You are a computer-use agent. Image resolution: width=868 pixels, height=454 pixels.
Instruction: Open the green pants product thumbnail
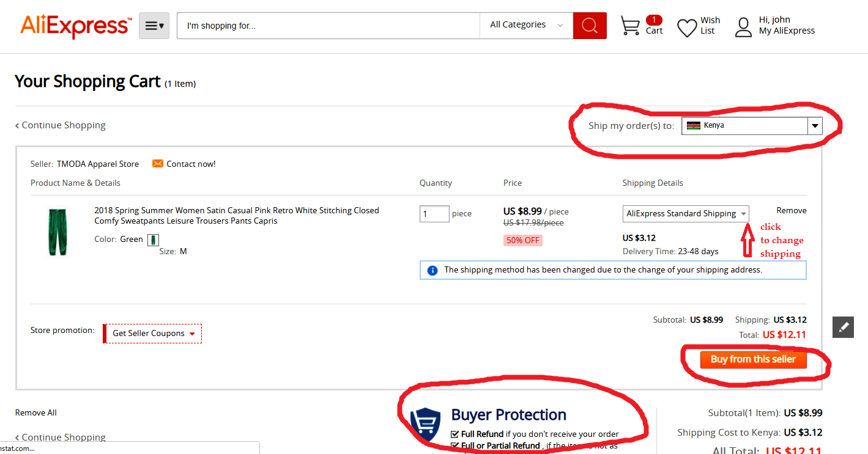point(57,232)
